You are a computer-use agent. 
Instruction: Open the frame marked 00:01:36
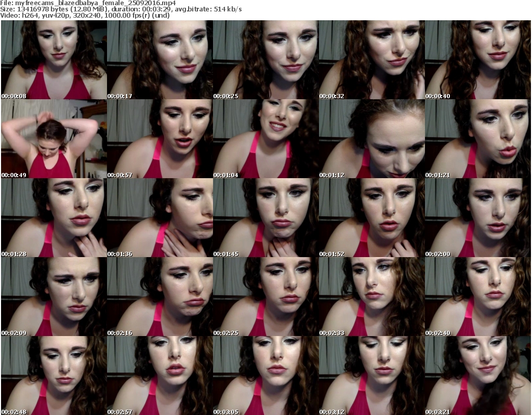[x=159, y=218]
